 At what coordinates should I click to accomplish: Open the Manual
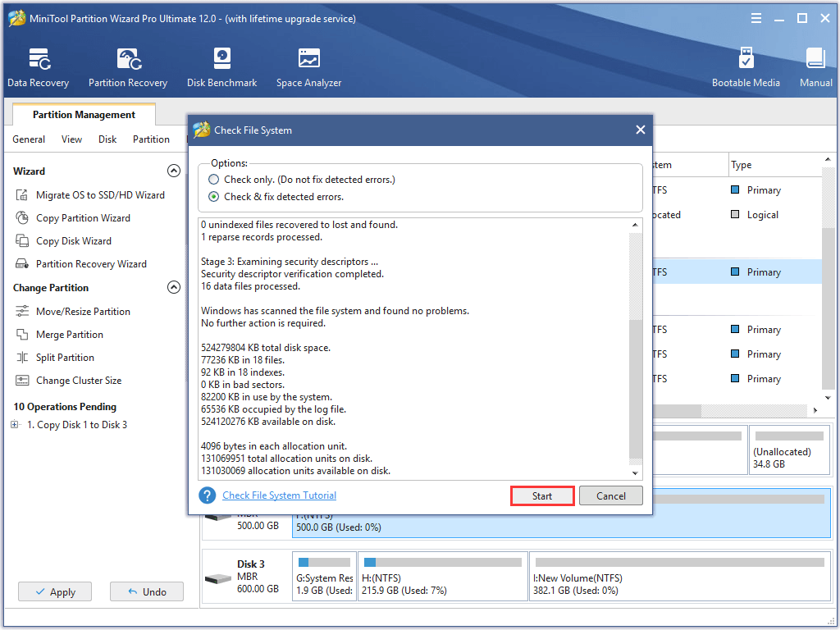(815, 66)
